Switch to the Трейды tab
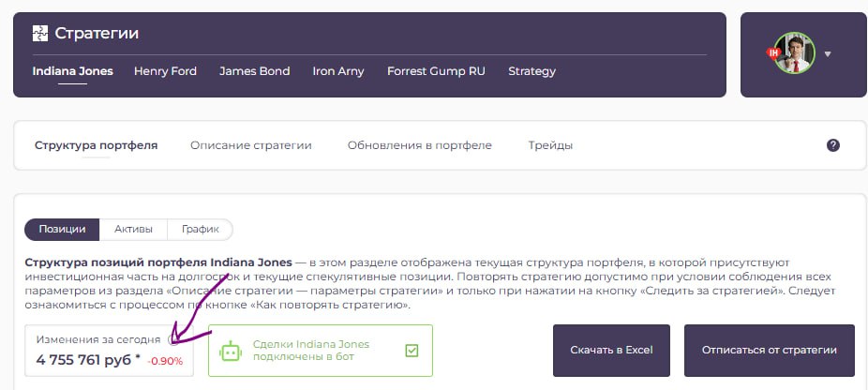Screen dimensions: 868x390 point(550,145)
